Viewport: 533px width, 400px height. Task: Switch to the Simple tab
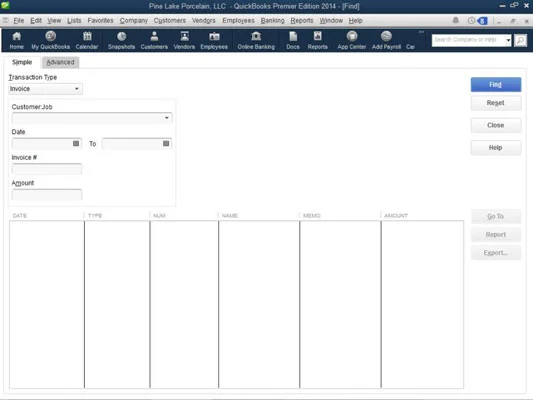22,62
